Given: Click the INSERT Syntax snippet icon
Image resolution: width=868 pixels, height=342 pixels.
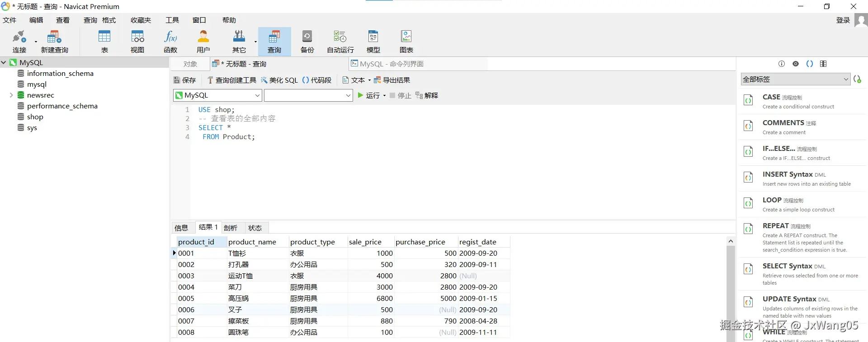Looking at the screenshot, I should click(748, 178).
